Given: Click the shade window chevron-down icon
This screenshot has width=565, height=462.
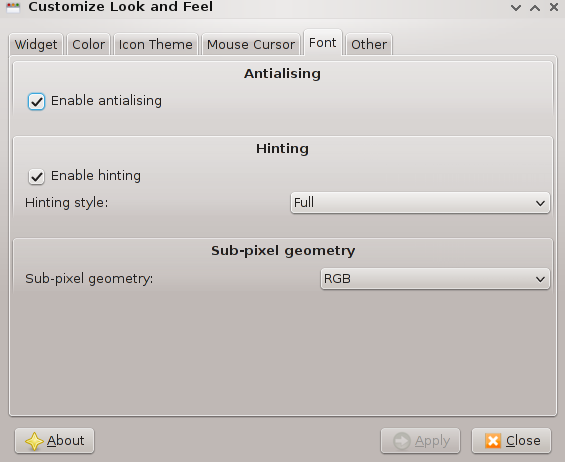Looking at the screenshot, I should pos(516,8).
